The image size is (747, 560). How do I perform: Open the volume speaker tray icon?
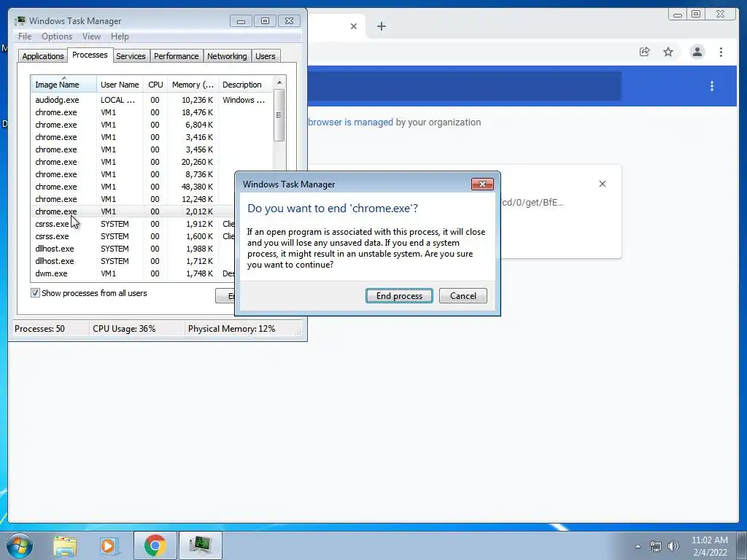click(673, 546)
